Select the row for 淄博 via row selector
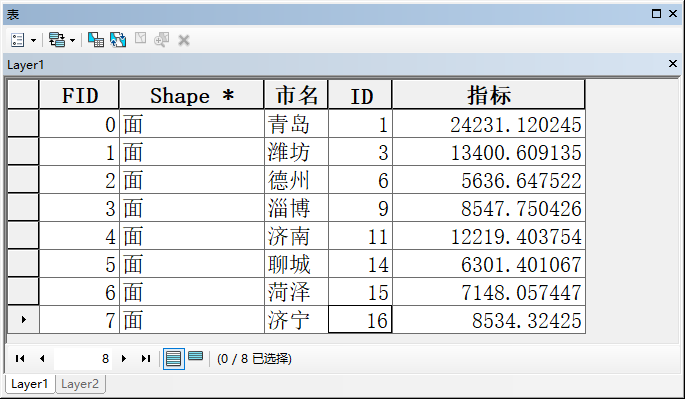The height and width of the screenshot is (399, 685). pos(24,208)
